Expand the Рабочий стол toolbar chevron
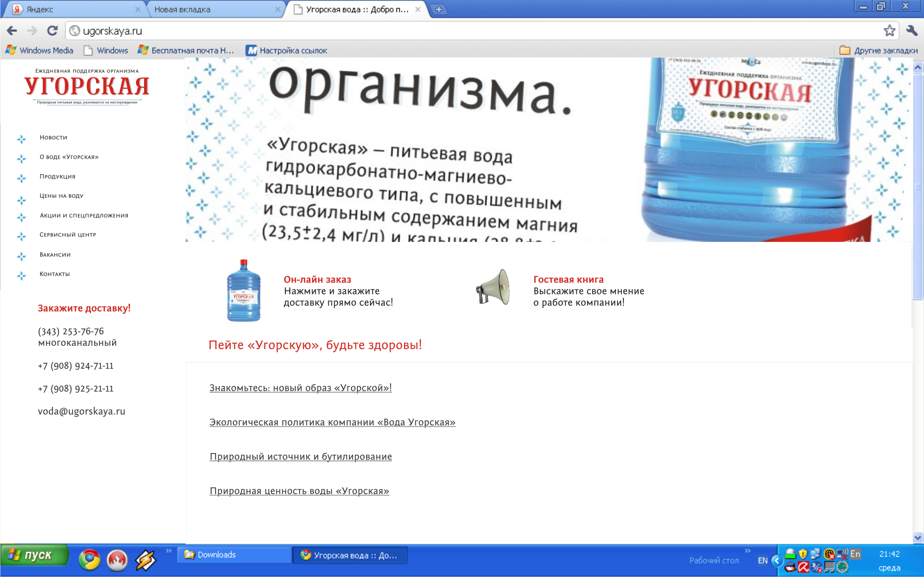The image size is (924, 577). (x=747, y=551)
